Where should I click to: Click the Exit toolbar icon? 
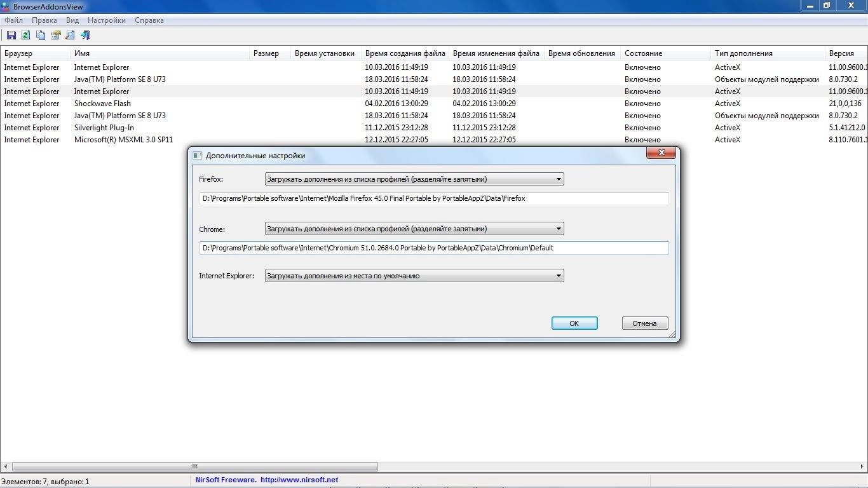click(85, 36)
